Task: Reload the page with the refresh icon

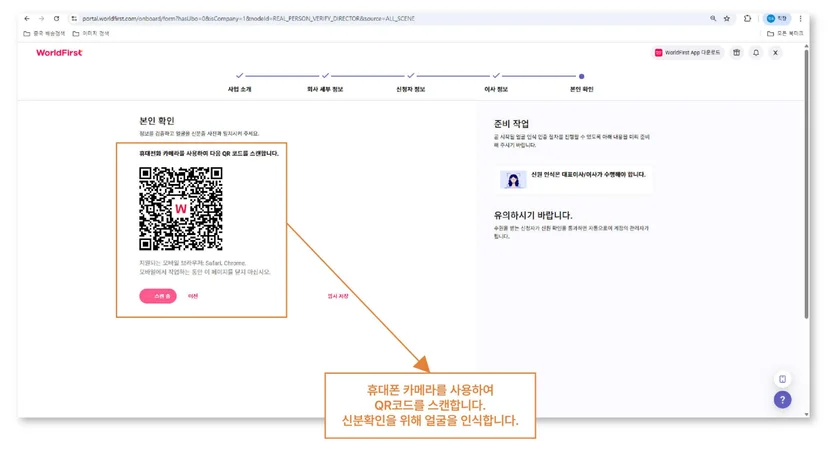Action: [x=57, y=18]
